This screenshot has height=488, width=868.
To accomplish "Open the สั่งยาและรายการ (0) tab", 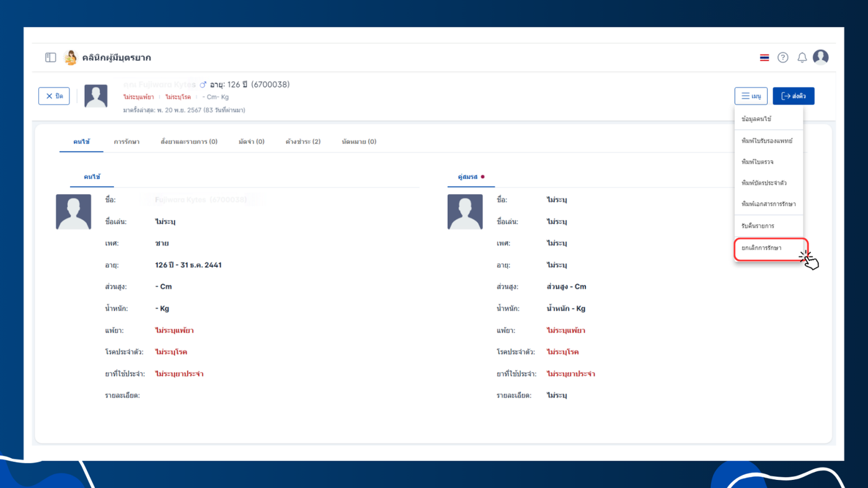I will [189, 141].
